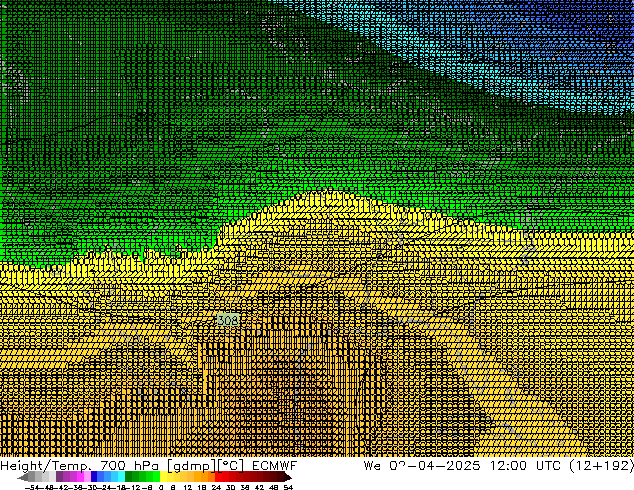634x490 pixels.
Task: Click the [gdmp] unit label
Action: pyautogui.click(x=192, y=466)
